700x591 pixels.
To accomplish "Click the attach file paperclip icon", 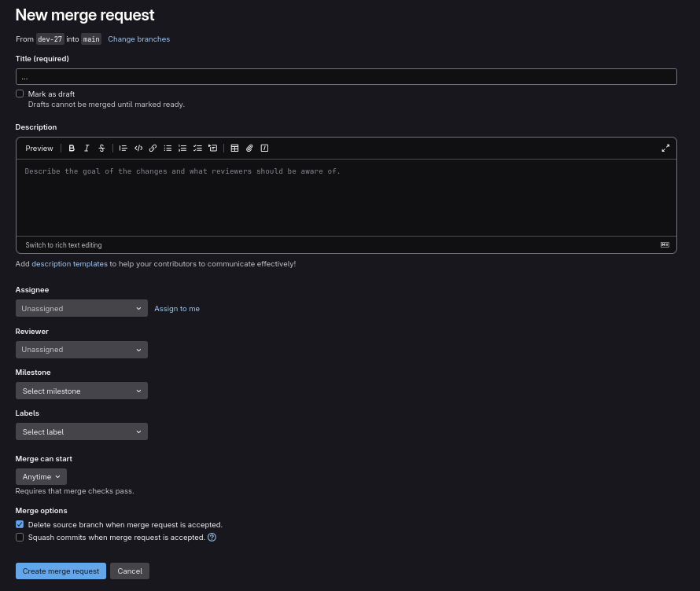I will click(x=249, y=148).
